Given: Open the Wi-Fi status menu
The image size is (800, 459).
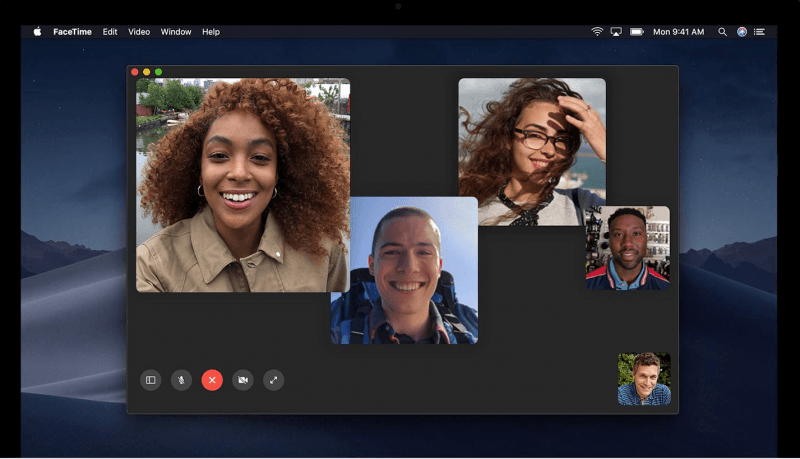Looking at the screenshot, I should pyautogui.click(x=597, y=32).
